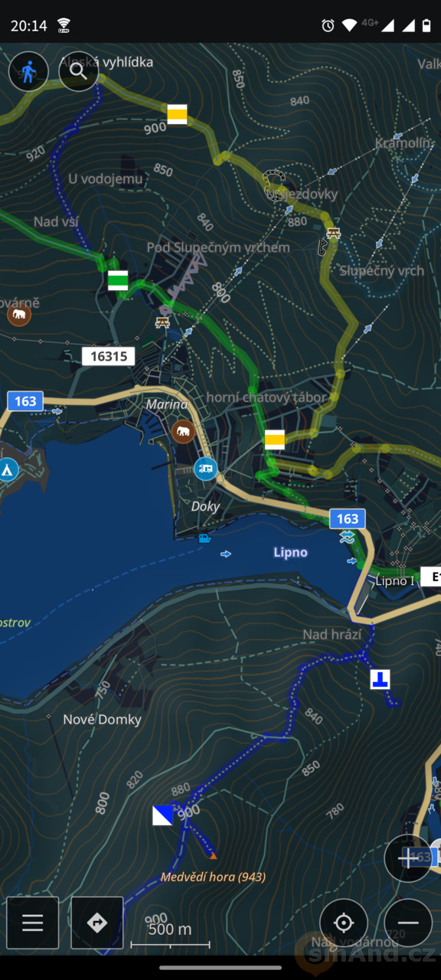The height and width of the screenshot is (980, 441).
Task: Tap the brown zoo icon at Marina
Action: click(x=183, y=432)
